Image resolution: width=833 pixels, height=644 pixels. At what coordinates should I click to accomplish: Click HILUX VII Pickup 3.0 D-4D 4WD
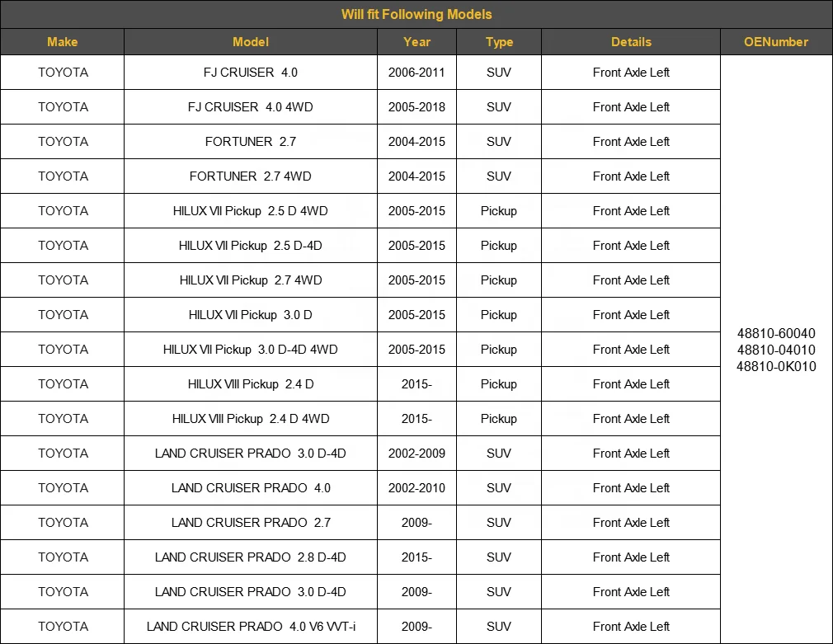251,350
